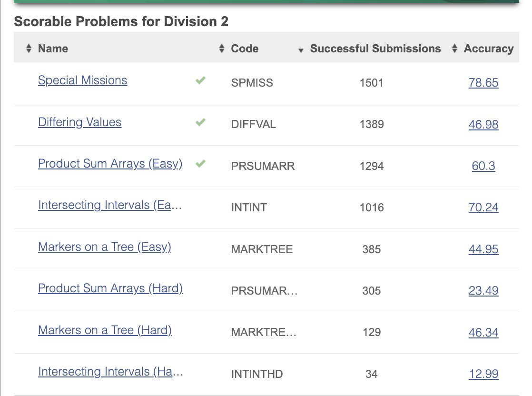This screenshot has width=532, height=396.
Task: Open accuracy 44.95 for MARKTREE
Action: coord(483,249)
